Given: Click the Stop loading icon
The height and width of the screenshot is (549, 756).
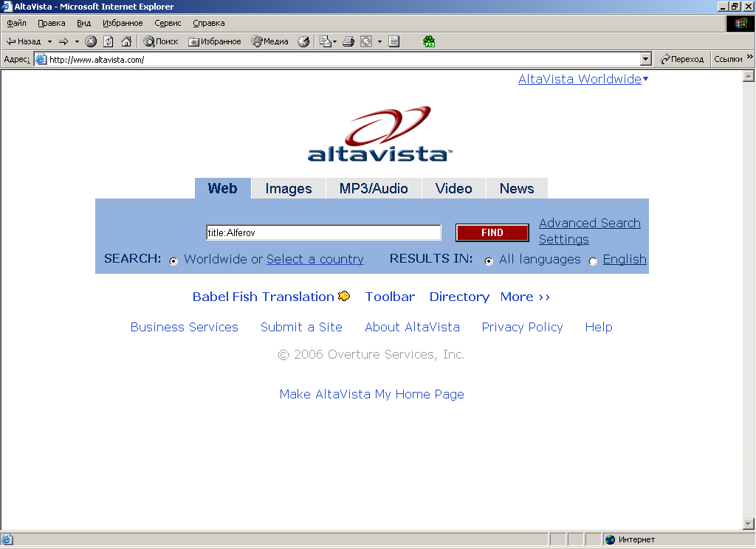Looking at the screenshot, I should click(x=91, y=41).
